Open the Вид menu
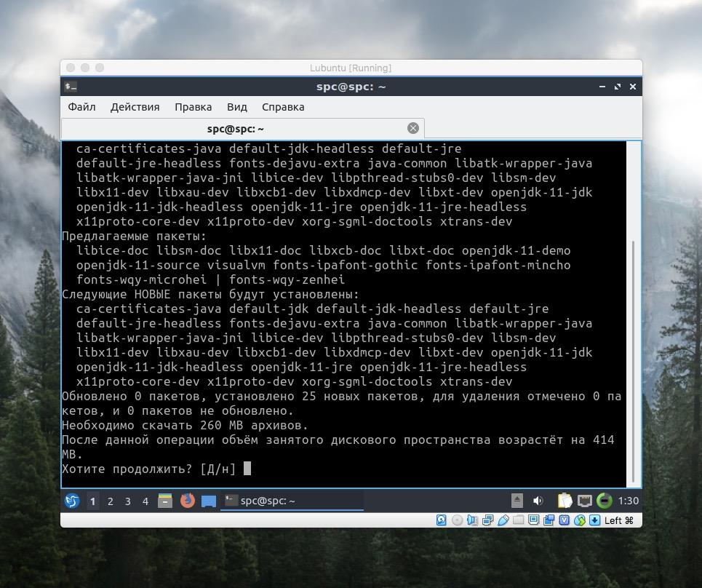 pyautogui.click(x=236, y=107)
